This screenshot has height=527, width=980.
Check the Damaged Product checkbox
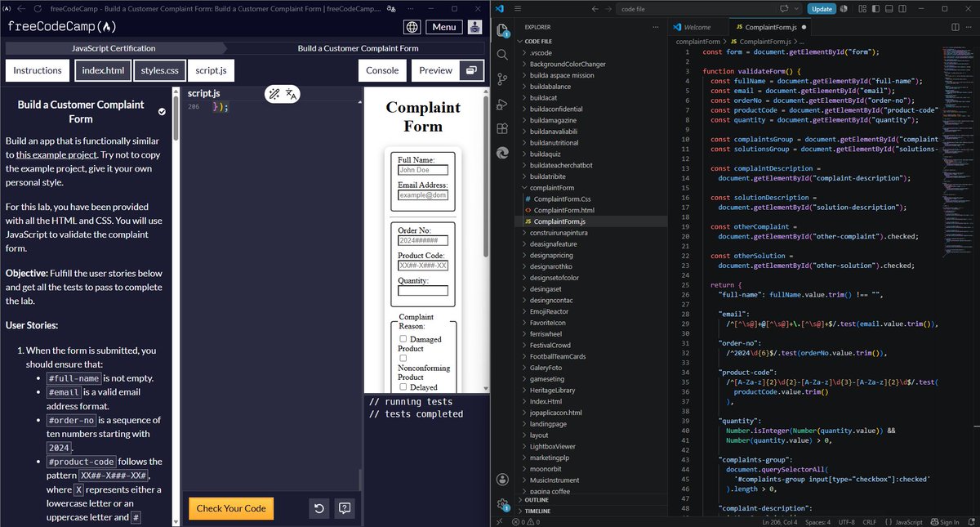coord(403,339)
